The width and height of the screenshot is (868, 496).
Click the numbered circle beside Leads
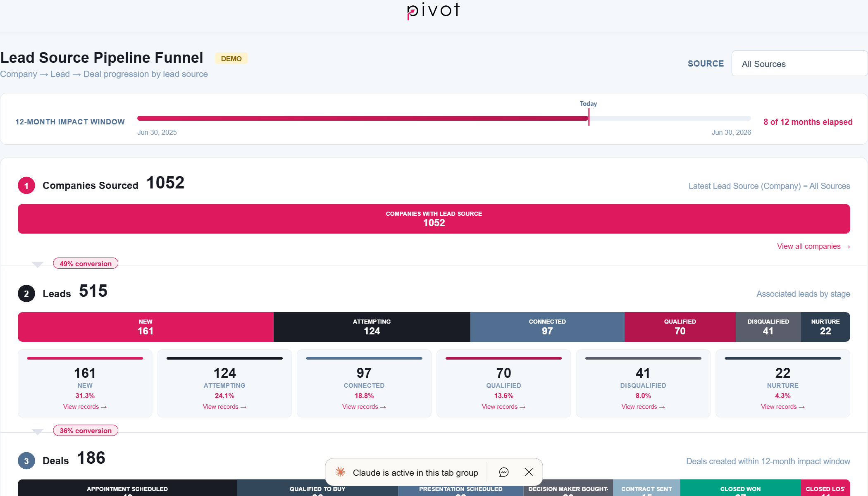26,293
